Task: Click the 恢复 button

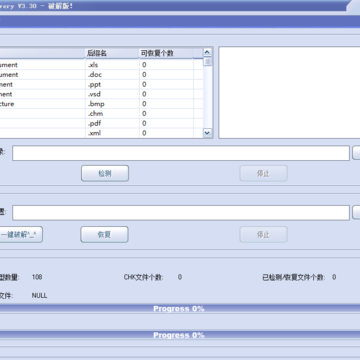Action: tap(104, 235)
